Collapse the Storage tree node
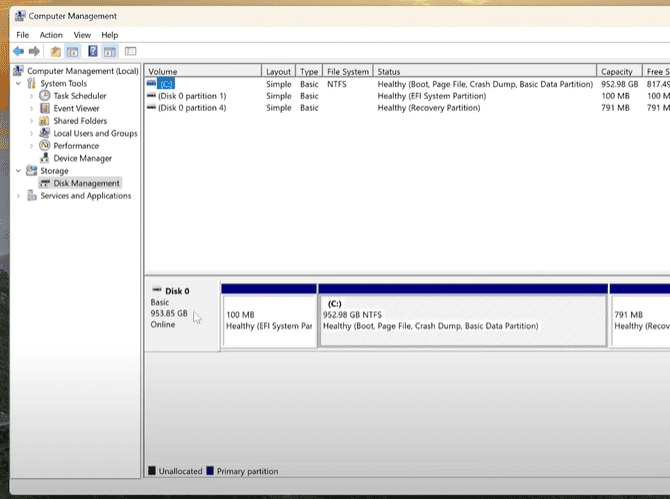The height and width of the screenshot is (499, 670). click(18, 171)
